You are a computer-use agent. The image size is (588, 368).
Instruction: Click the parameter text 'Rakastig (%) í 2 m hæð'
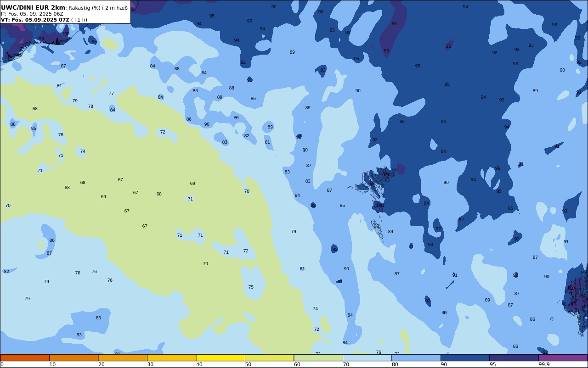click(x=98, y=8)
